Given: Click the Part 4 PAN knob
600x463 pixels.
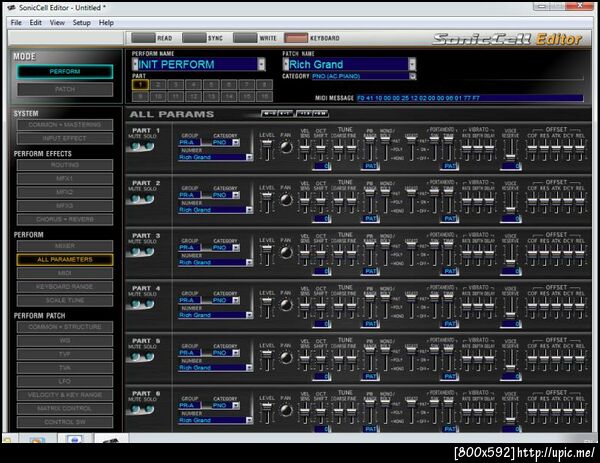Looking at the screenshot, I should click(286, 305).
